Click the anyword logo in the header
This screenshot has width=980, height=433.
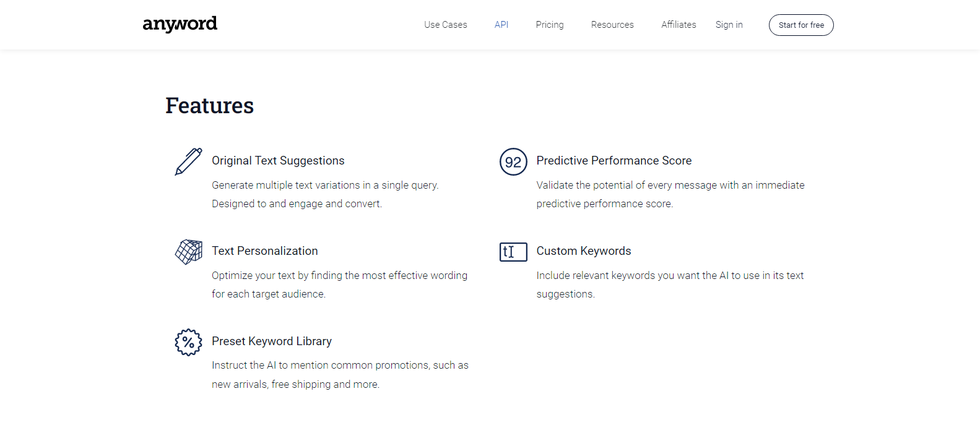coord(180,24)
